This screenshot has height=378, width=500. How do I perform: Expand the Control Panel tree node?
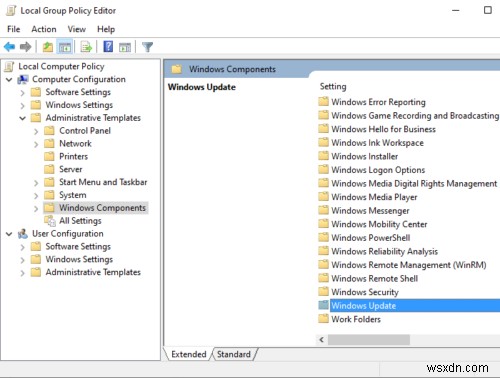(x=36, y=131)
